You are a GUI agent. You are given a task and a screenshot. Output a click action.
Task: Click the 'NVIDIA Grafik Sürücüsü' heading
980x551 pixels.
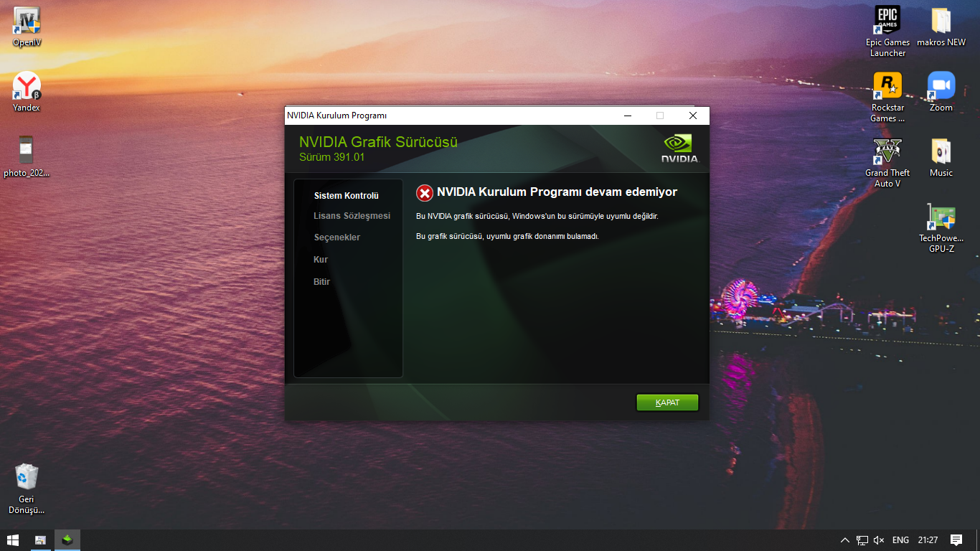click(378, 142)
